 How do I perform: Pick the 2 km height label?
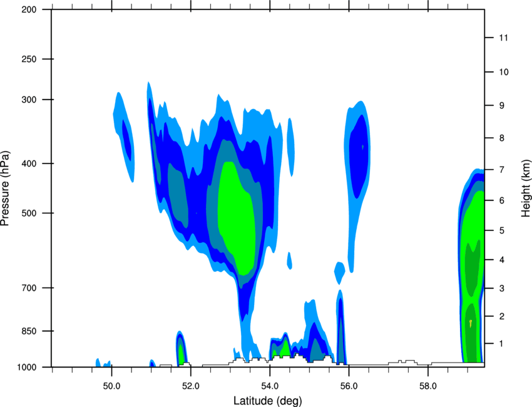[502, 316]
